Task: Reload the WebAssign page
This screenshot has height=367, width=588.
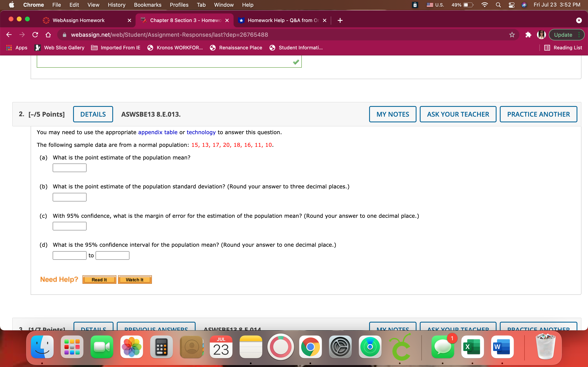Action: tap(35, 35)
